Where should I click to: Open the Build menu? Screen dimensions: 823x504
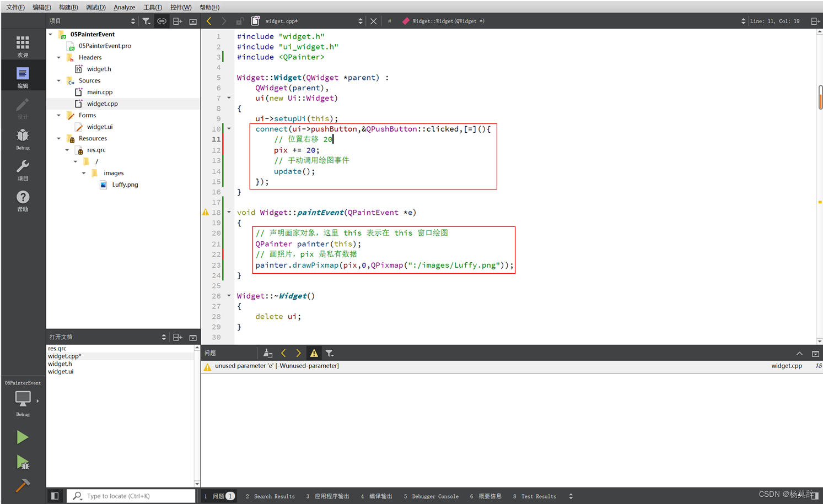coord(68,7)
